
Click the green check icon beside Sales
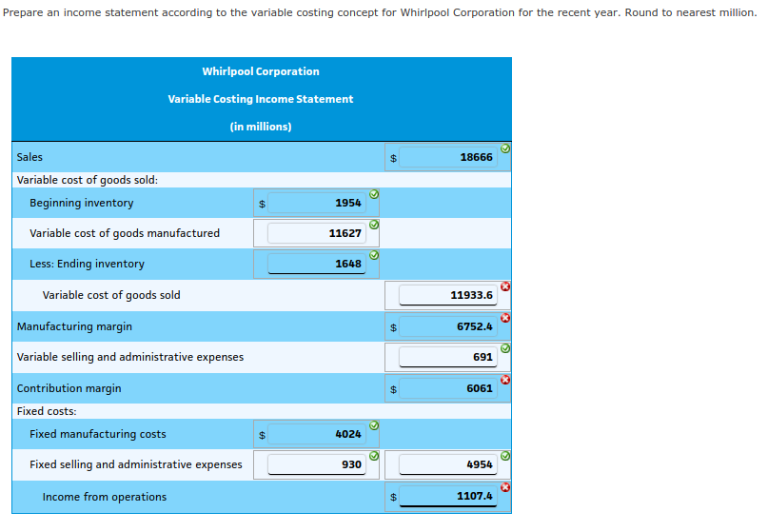click(x=505, y=148)
